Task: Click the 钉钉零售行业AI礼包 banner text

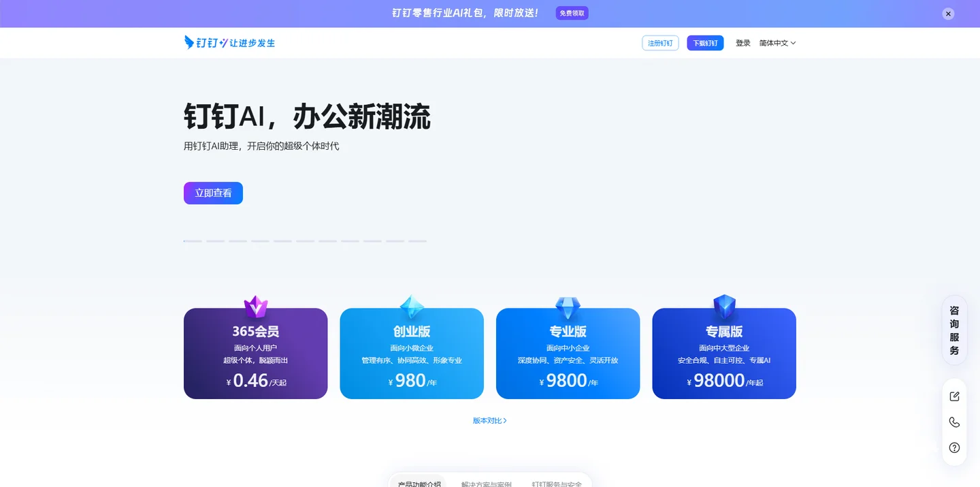Action: tap(465, 13)
